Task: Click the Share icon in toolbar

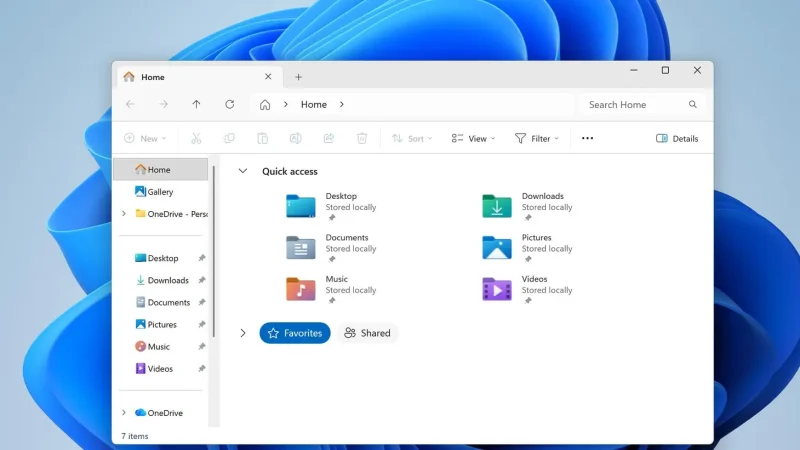Action: coord(329,138)
